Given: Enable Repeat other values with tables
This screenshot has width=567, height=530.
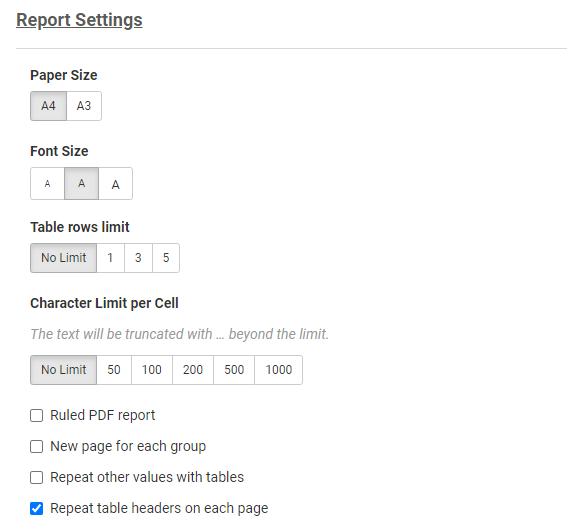Looking at the screenshot, I should point(37,477).
